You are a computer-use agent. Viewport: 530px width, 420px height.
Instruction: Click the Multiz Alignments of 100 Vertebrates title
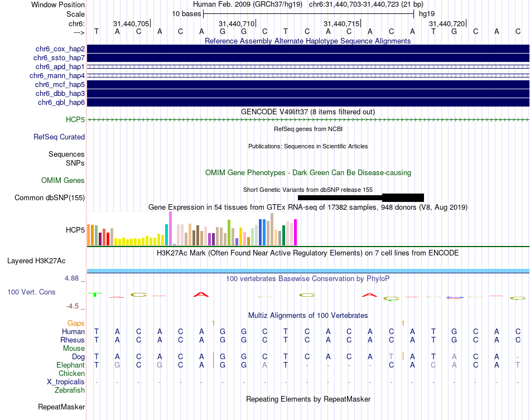308,316
